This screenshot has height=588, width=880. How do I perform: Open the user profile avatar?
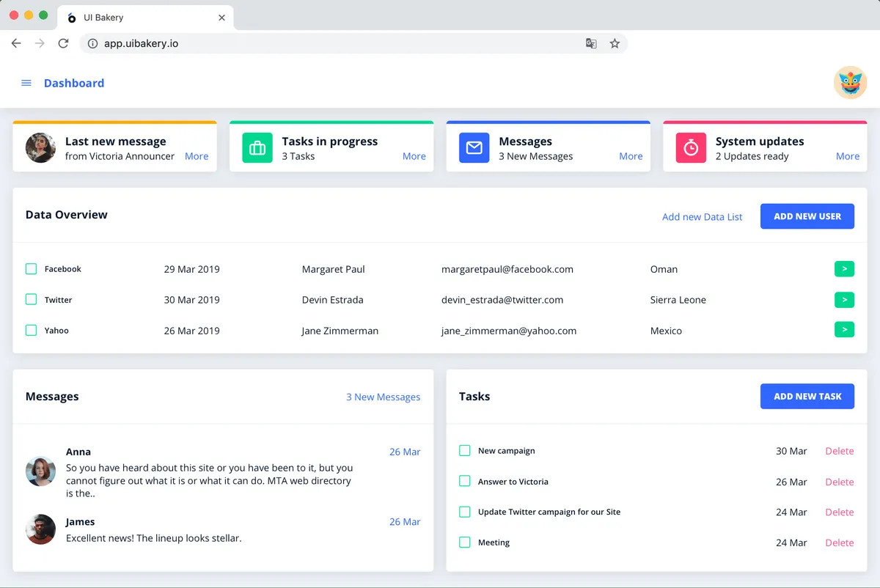coord(850,83)
